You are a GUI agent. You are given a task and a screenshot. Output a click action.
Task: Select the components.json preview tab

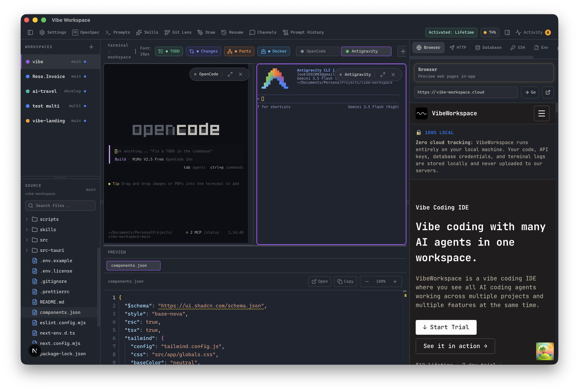coord(133,266)
